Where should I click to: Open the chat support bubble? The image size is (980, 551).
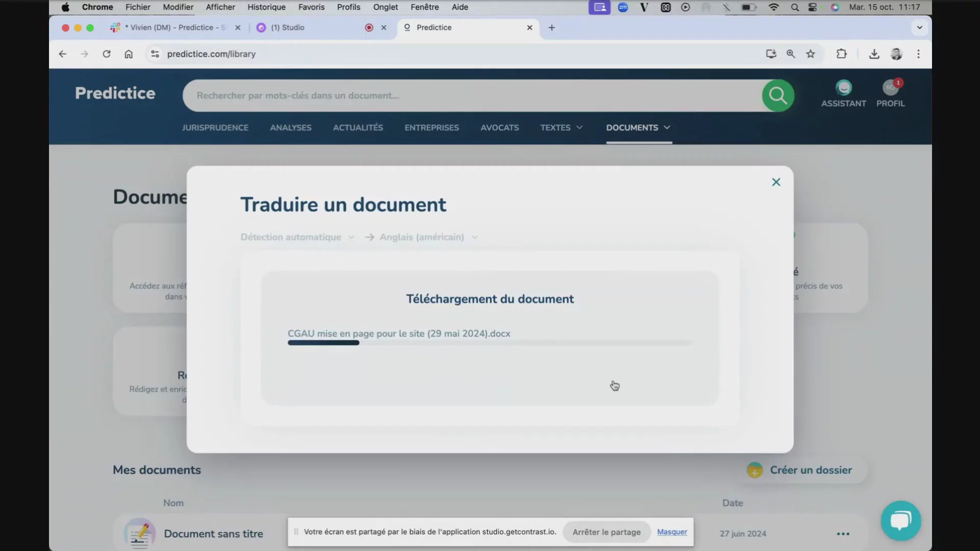coord(901,521)
